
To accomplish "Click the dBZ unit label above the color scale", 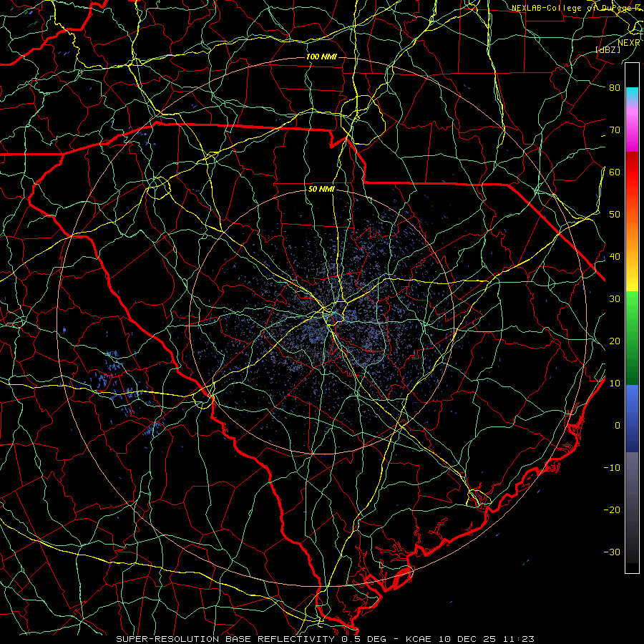I will click(608, 49).
